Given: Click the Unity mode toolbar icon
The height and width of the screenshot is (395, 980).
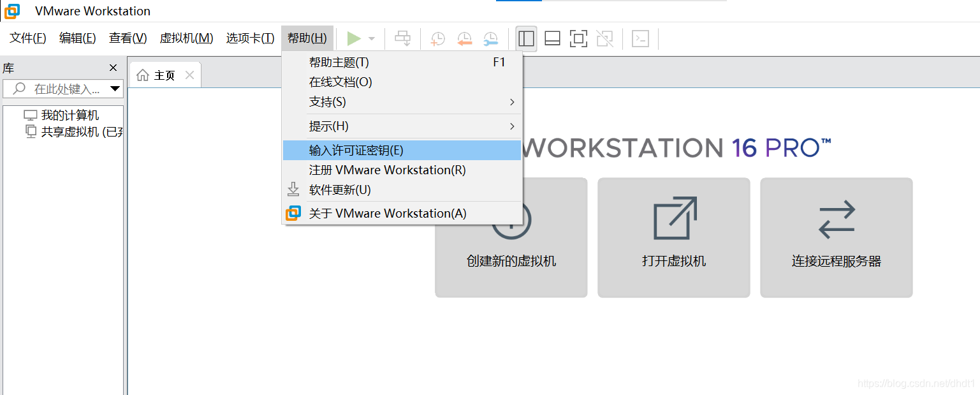Looking at the screenshot, I should pos(604,39).
